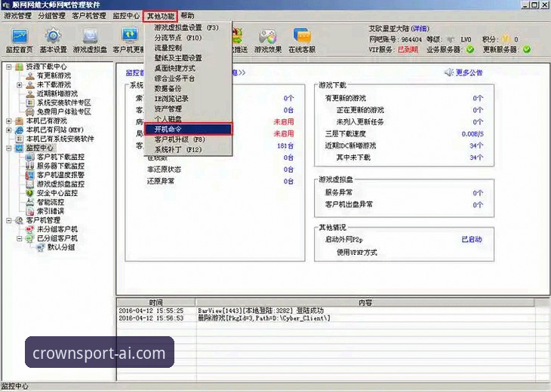551x392 pixels.
Task: Select 安全中心监控 shield icon
Action: click(30, 193)
